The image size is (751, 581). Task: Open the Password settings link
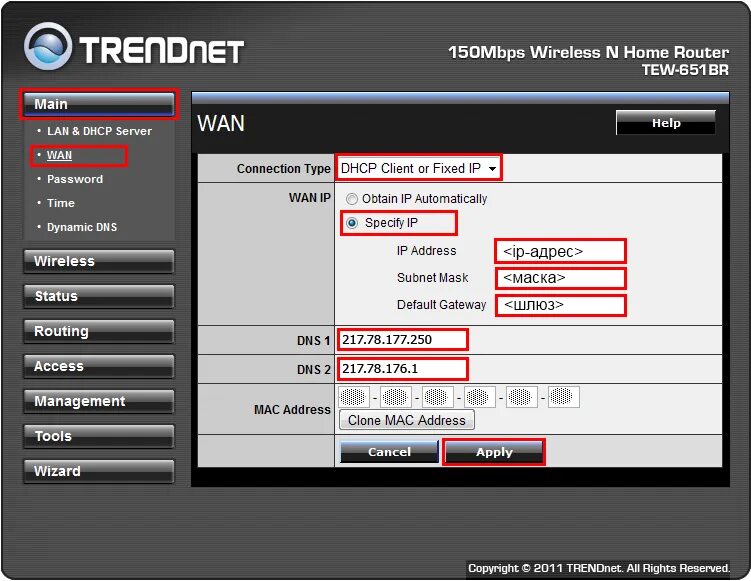click(75, 179)
